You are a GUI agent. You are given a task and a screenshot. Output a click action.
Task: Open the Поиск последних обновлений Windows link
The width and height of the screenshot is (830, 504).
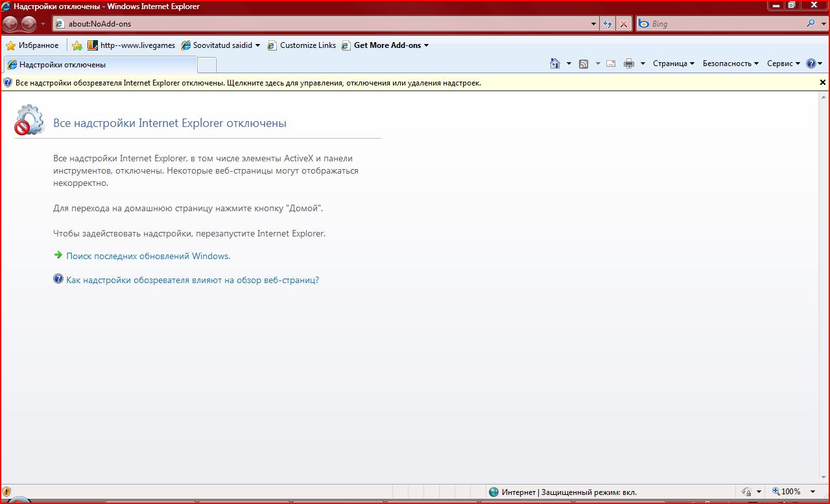point(148,256)
